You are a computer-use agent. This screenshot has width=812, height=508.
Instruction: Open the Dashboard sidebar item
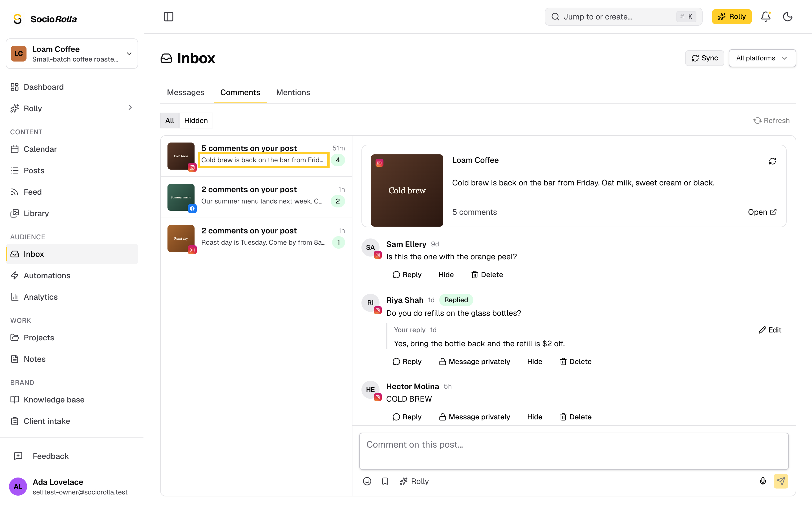coord(72,87)
